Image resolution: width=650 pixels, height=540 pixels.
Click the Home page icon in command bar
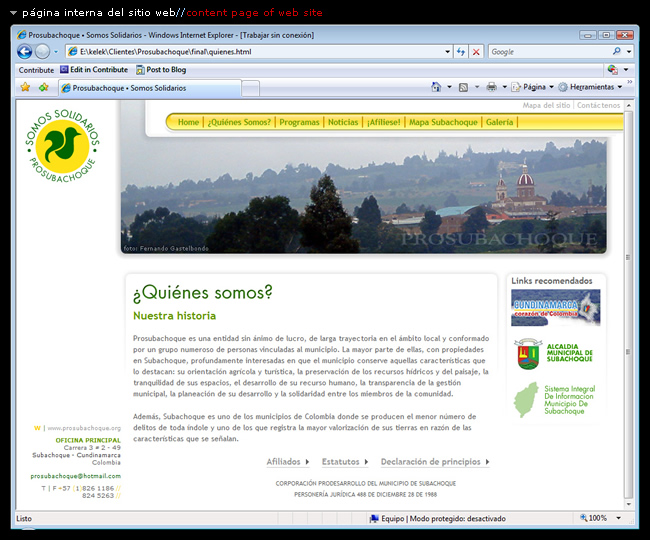tap(436, 88)
